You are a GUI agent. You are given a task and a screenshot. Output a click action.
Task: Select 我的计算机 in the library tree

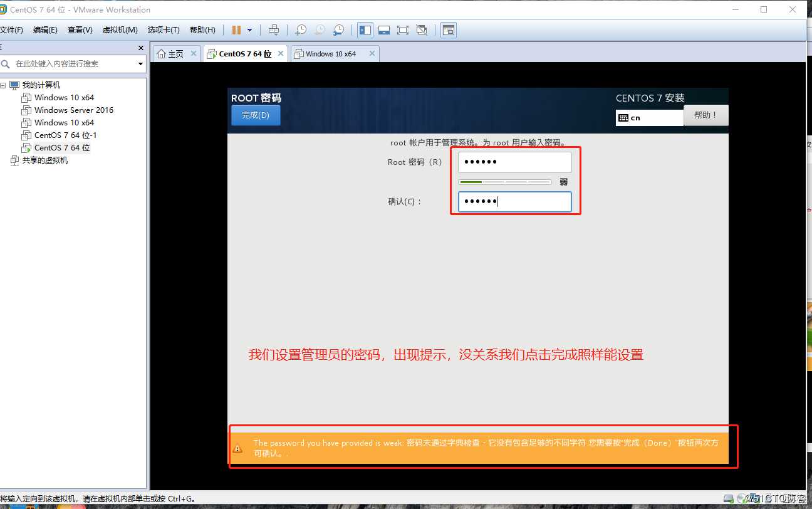coord(41,85)
